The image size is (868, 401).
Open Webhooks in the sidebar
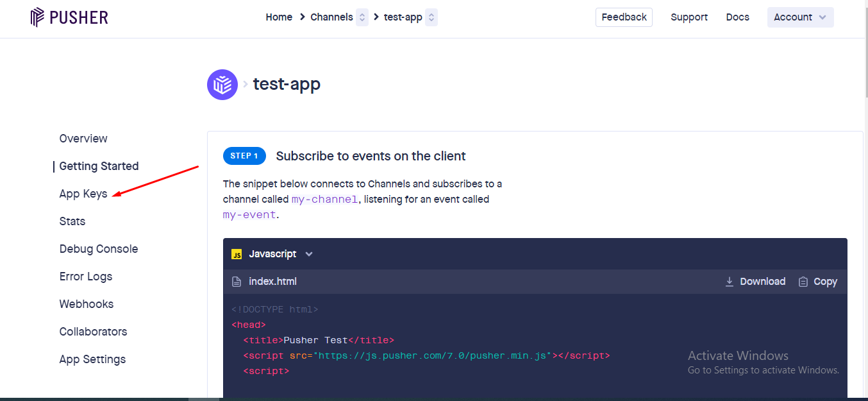(87, 304)
